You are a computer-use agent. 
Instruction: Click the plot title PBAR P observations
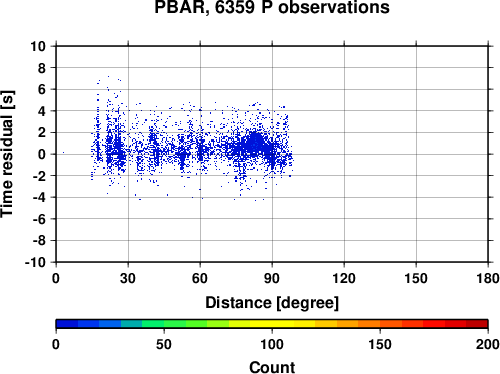tap(272, 7)
